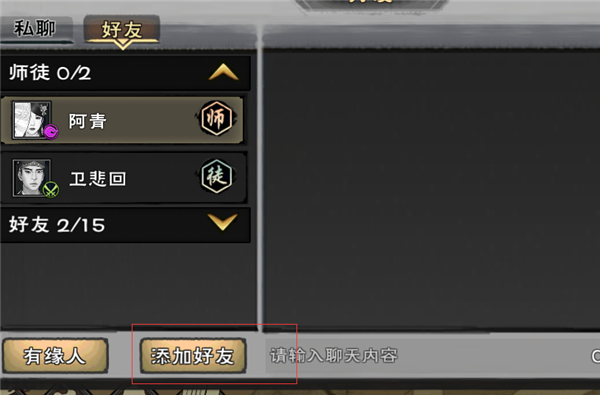
Task: Focus the 请输入聊天内容 chat input field
Action: pos(429,356)
